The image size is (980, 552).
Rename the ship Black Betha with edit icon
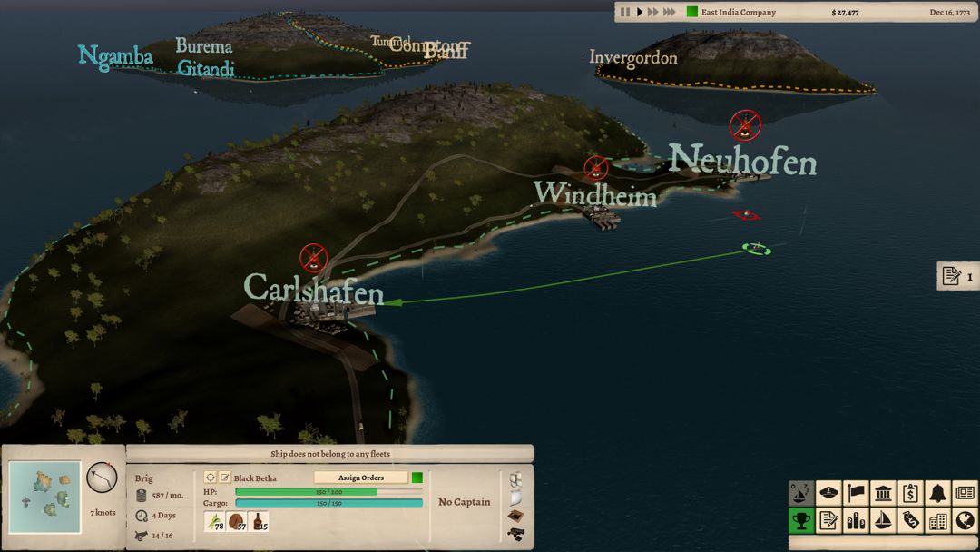pos(224,478)
